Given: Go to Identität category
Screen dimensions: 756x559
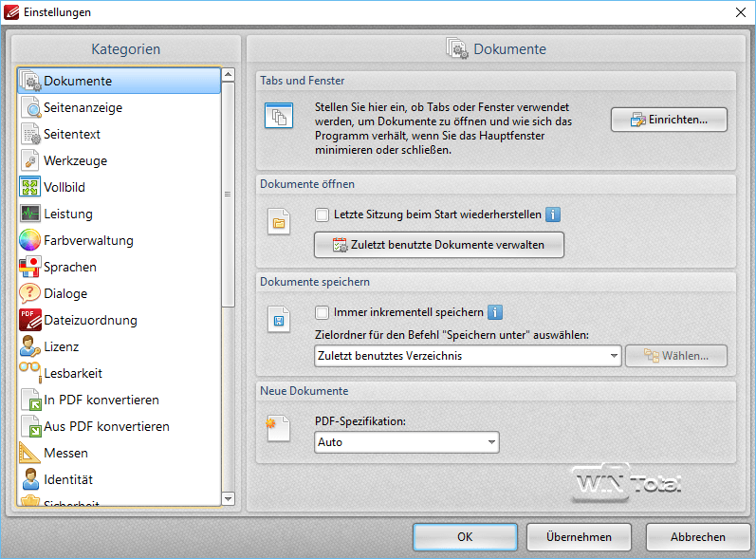Looking at the screenshot, I should pos(120,479).
